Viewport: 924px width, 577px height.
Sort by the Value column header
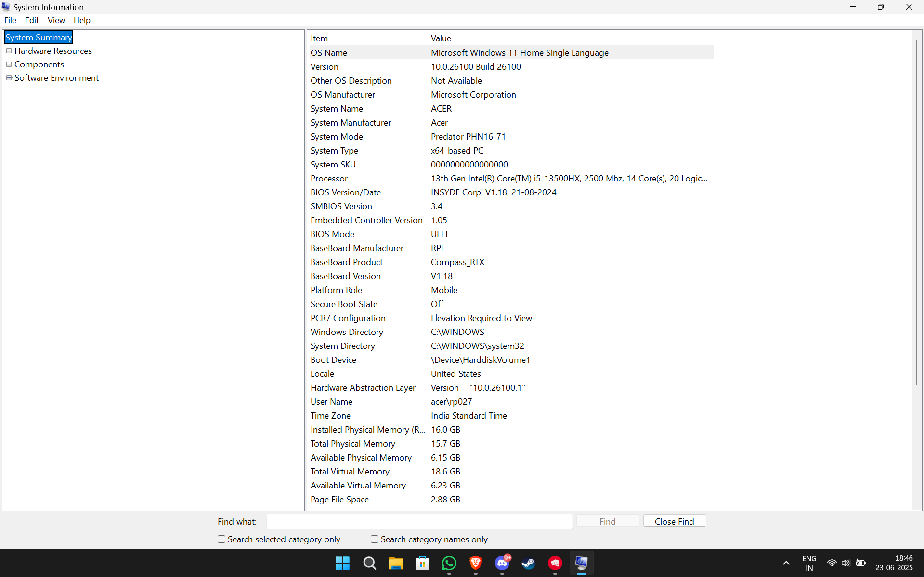(571, 38)
